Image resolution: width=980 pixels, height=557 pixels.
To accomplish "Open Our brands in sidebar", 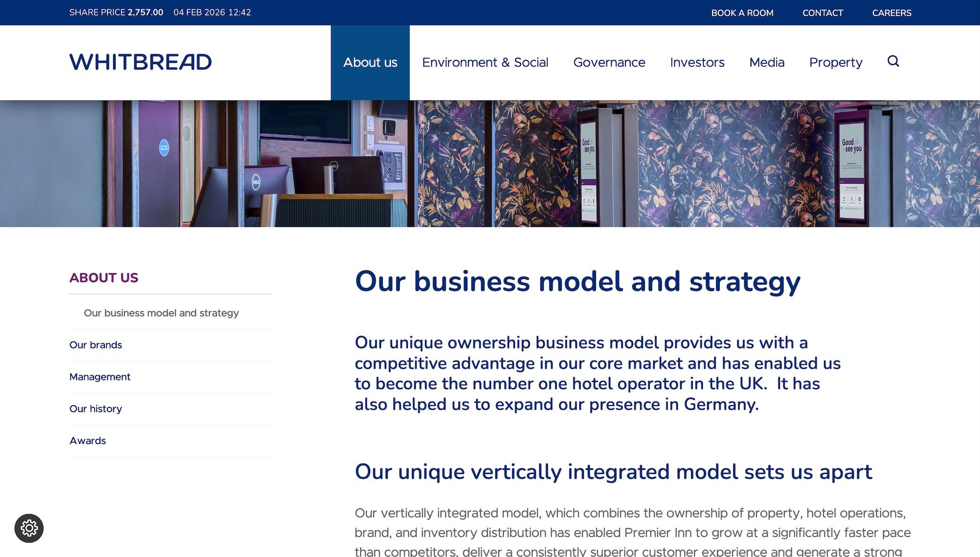I will pos(95,345).
